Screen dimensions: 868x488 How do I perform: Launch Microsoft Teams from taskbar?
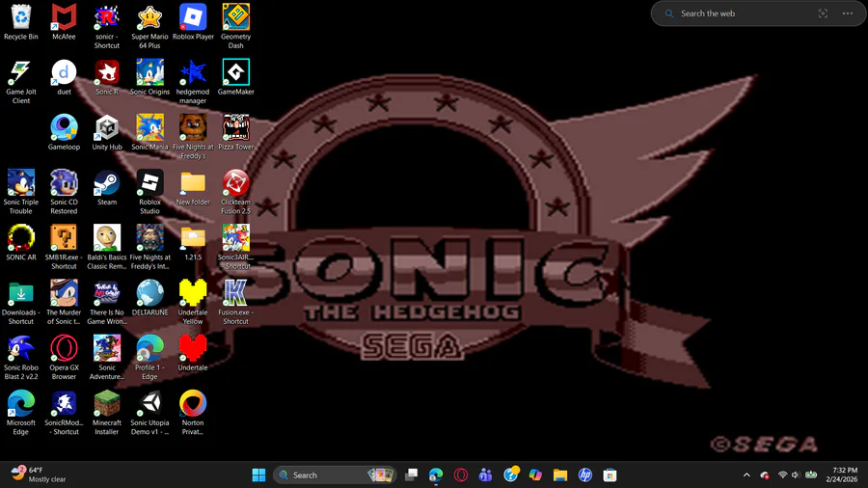pyautogui.click(x=485, y=474)
